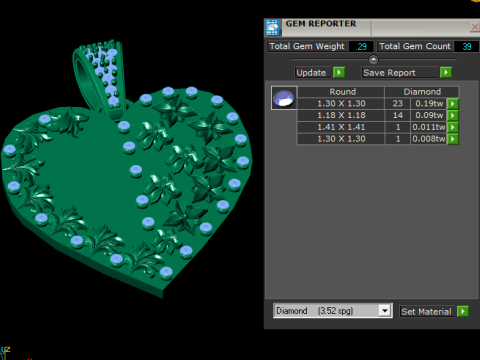Screen dimensions: 480x360
Task: Click the count cell showing 14
Action: (x=398, y=115)
